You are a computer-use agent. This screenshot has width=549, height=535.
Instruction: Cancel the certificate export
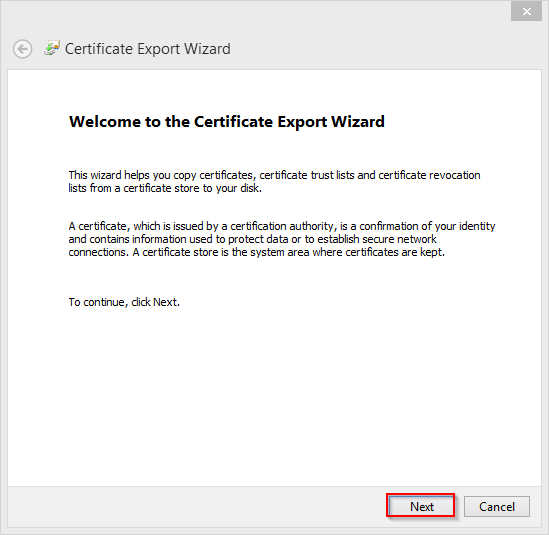click(497, 506)
